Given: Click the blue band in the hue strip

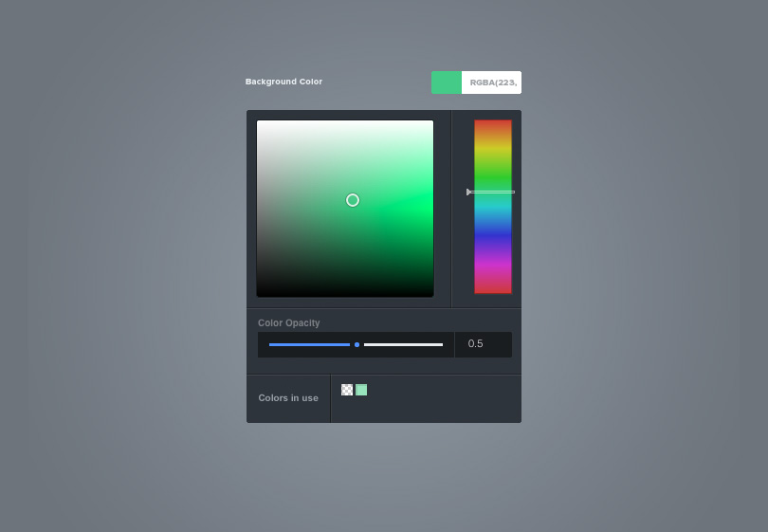Looking at the screenshot, I should 493,237.
